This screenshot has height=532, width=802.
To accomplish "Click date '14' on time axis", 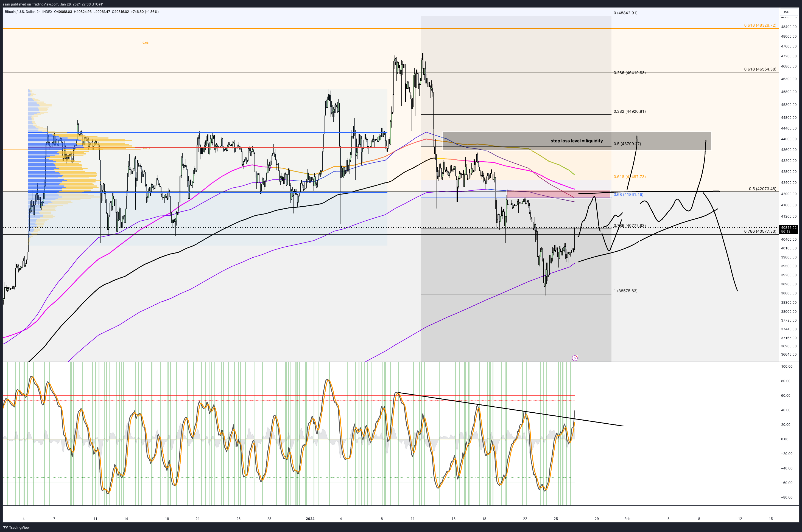I will pos(126,519).
